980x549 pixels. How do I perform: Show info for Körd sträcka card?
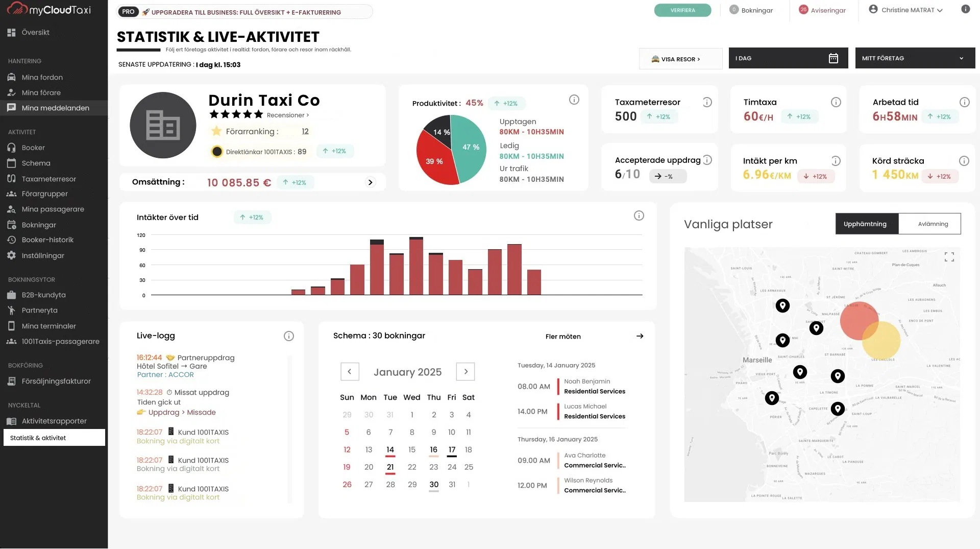964,161
